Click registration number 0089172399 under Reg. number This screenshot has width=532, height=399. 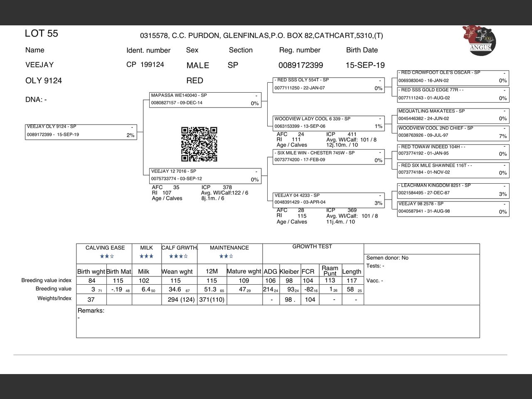300,65
